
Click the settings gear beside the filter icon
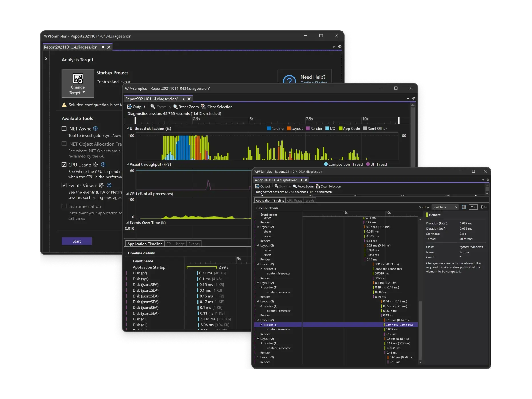[483, 207]
